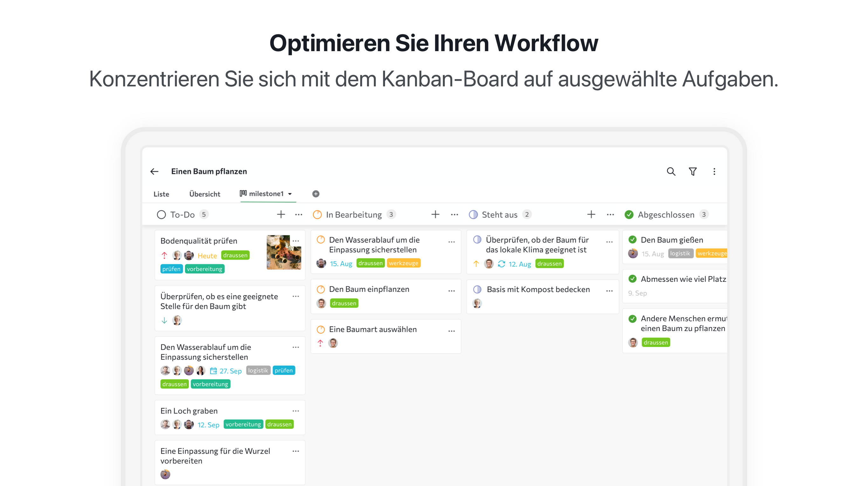Click priority arrow on Eine Baumart auswählen
The width and height of the screenshot is (868, 486).
point(320,343)
